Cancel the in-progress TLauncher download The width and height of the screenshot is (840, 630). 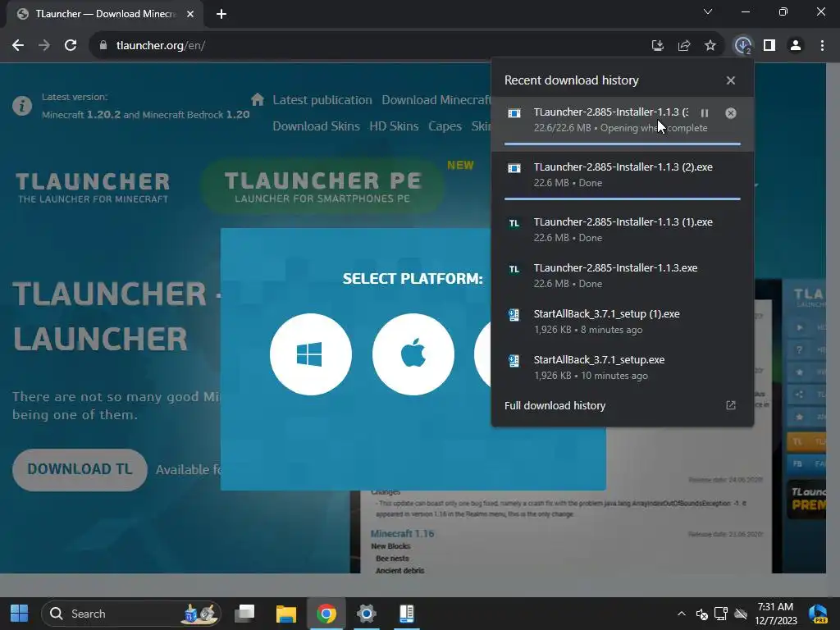(x=731, y=113)
